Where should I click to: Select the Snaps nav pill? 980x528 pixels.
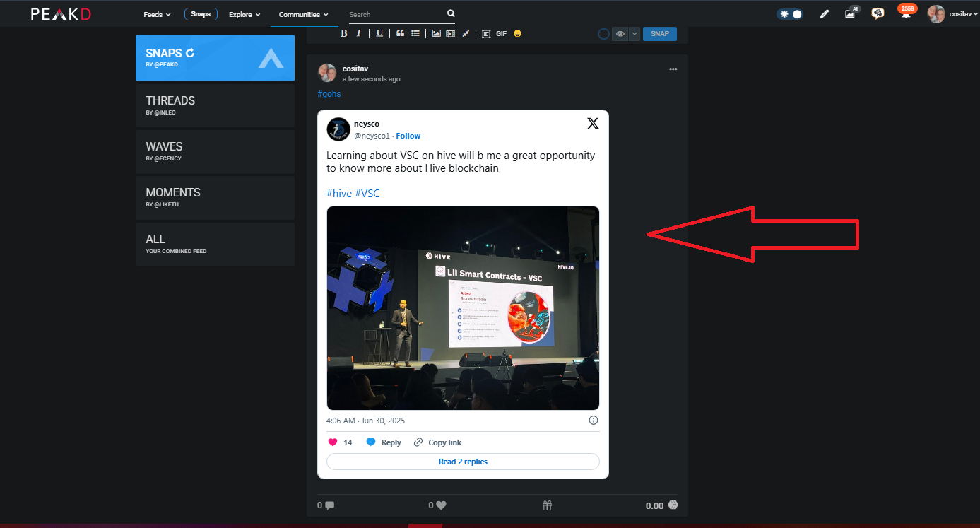[201, 14]
